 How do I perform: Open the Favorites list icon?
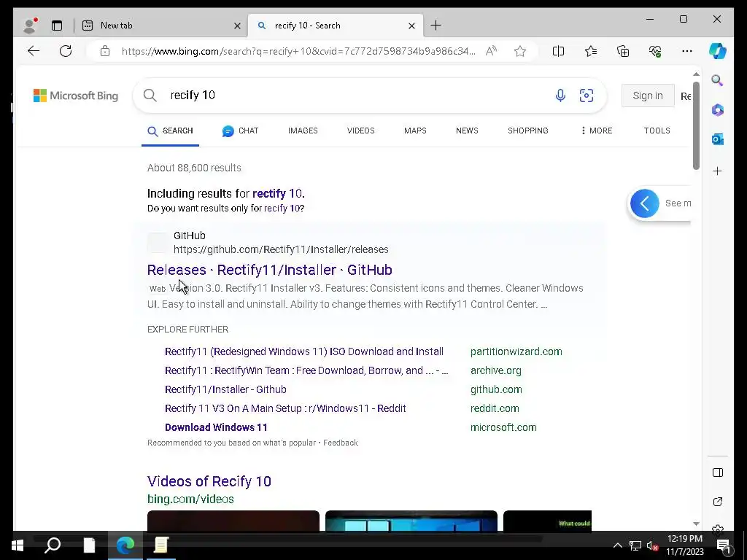(591, 51)
